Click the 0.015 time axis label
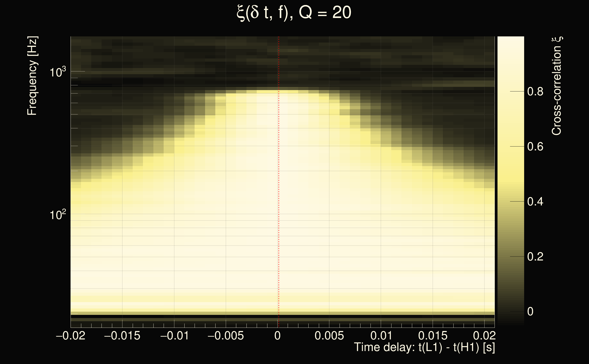The image size is (589, 364). [433, 336]
